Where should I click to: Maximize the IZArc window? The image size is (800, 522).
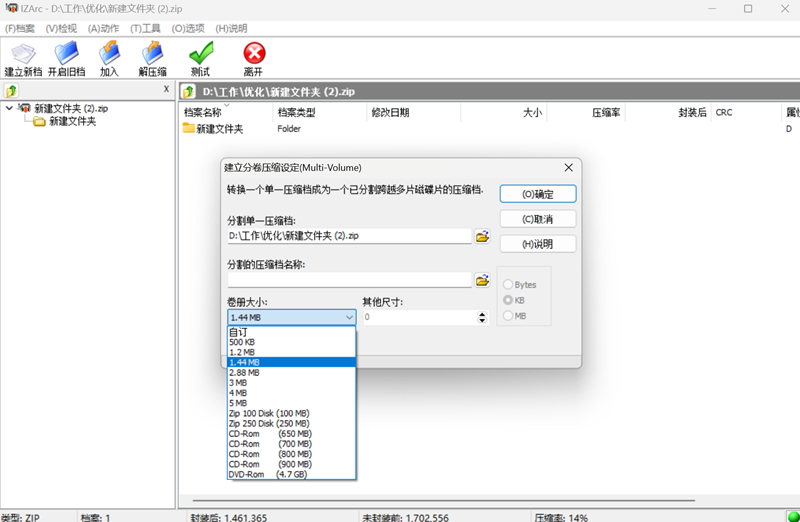[x=748, y=9]
